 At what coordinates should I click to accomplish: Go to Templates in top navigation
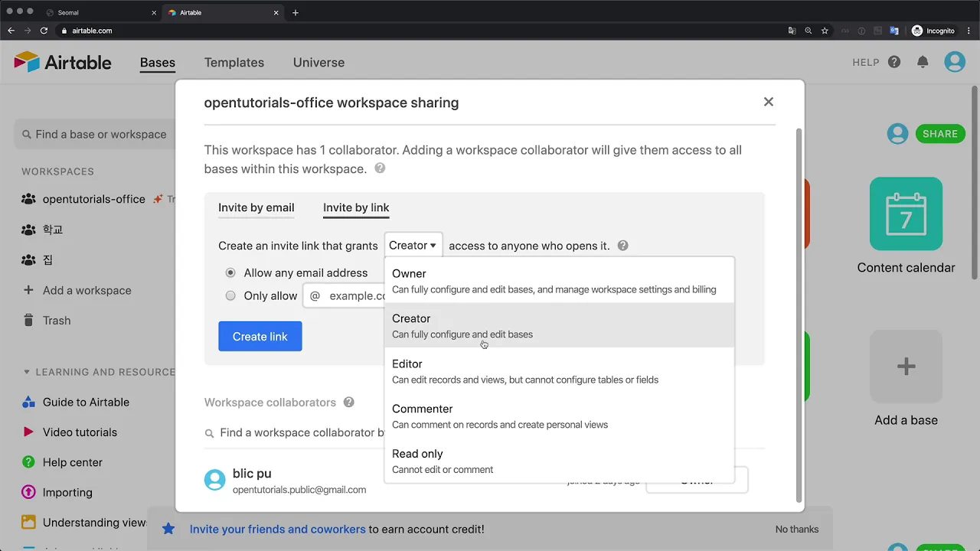point(234,63)
